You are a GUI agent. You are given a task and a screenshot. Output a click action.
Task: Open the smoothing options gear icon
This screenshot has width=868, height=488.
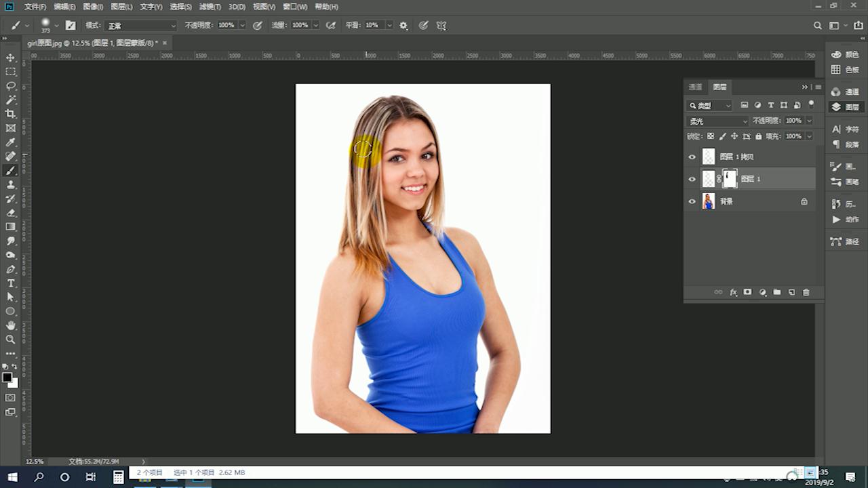[403, 26]
